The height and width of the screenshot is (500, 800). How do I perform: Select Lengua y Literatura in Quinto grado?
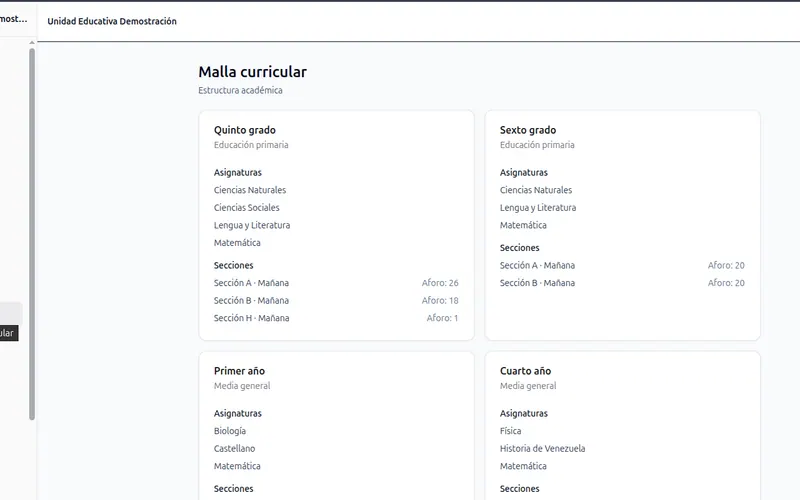coord(252,225)
